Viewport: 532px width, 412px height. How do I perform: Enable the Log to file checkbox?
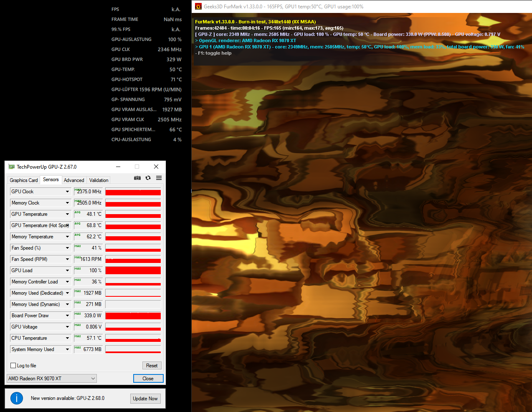(13, 365)
